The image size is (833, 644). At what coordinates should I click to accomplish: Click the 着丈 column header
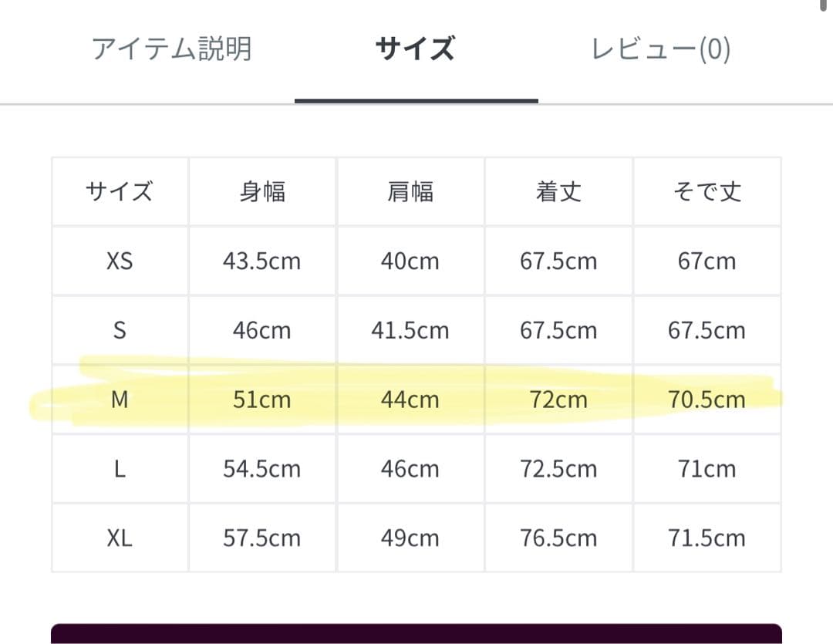pyautogui.click(x=558, y=191)
